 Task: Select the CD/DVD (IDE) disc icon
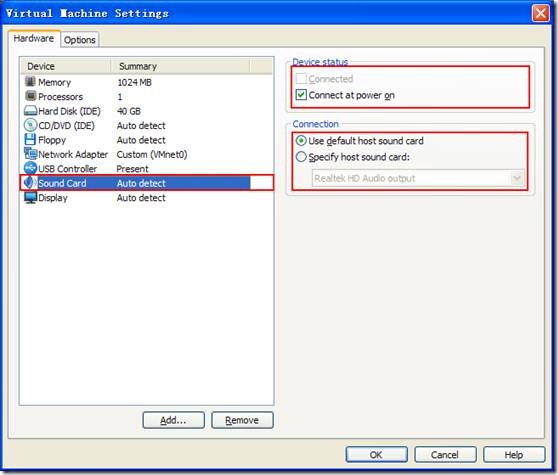[x=30, y=125]
